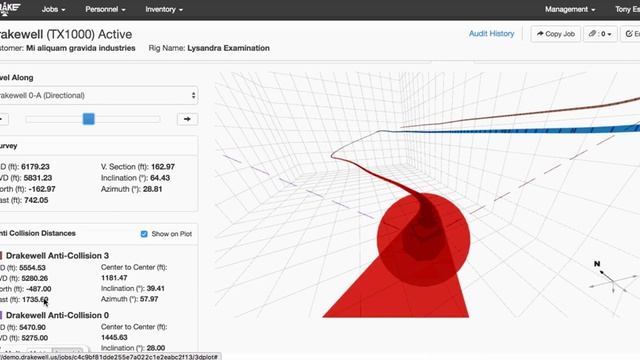Click the customer name Mi aliquam gravida industries

pyautogui.click(x=80, y=48)
